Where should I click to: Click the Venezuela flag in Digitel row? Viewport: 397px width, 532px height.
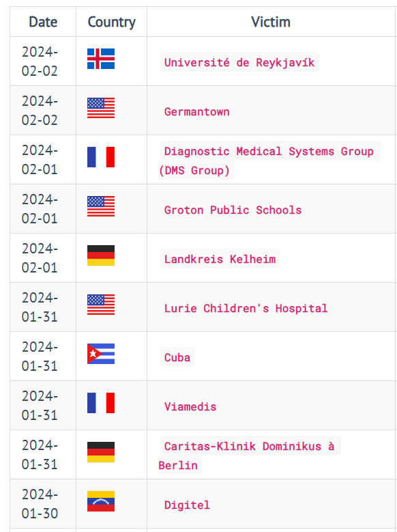click(101, 501)
